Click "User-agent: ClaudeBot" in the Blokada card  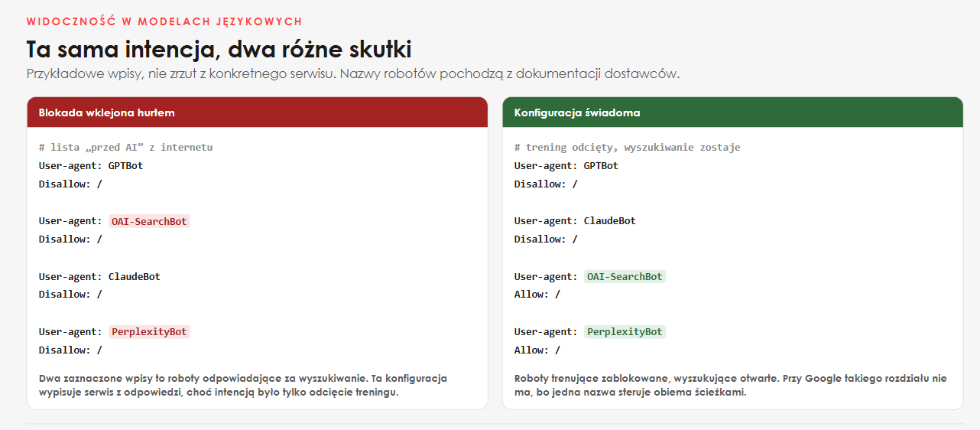coord(100,276)
